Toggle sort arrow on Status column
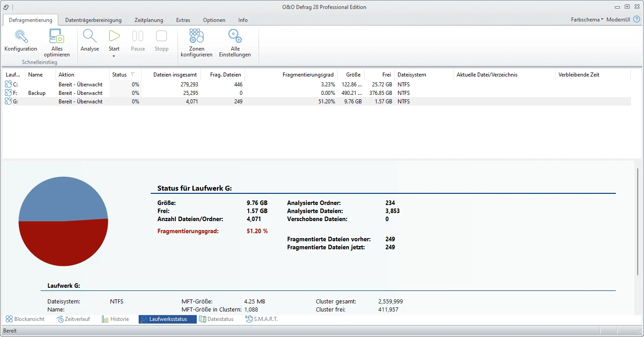This screenshot has height=337, width=644. point(132,74)
